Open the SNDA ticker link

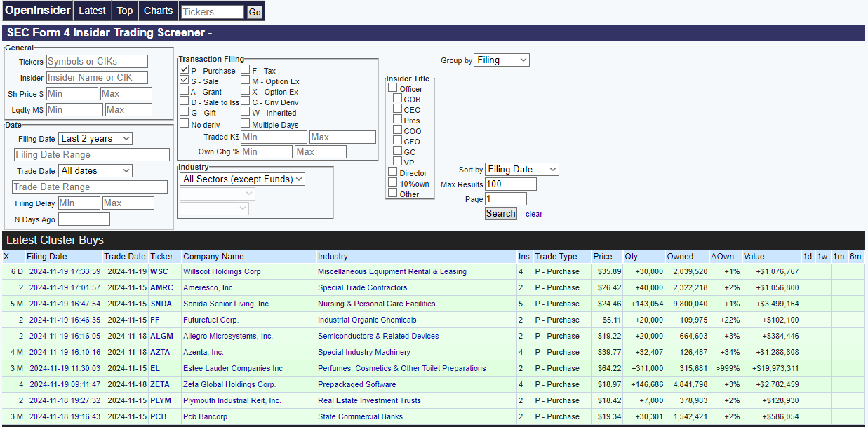[161, 304]
